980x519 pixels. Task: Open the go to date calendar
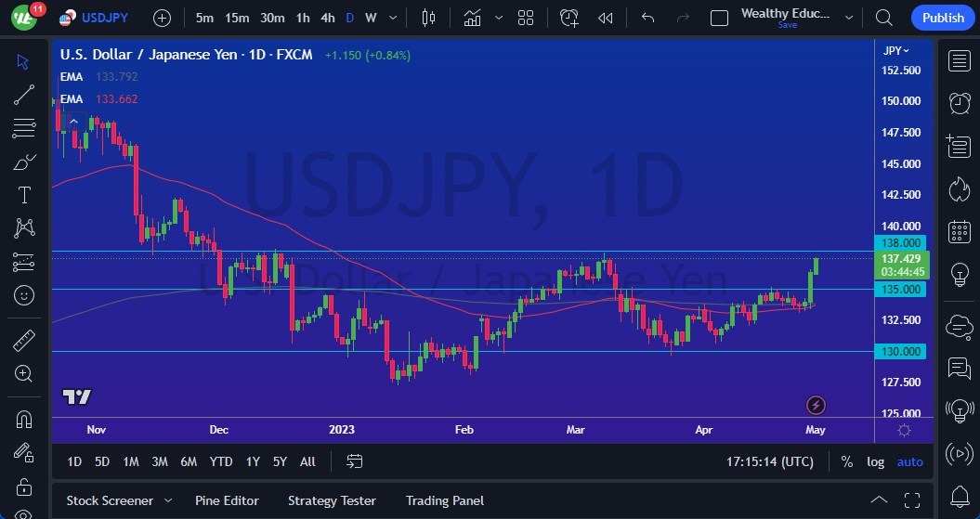coord(354,461)
